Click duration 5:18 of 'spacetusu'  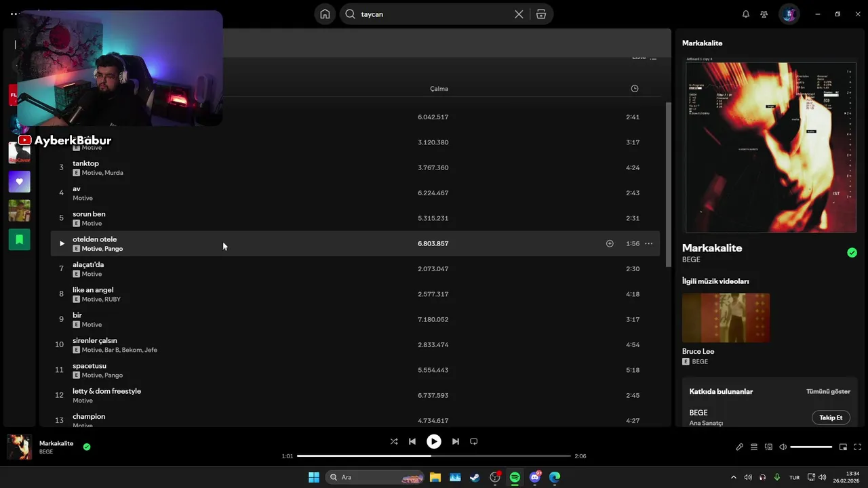click(633, 370)
